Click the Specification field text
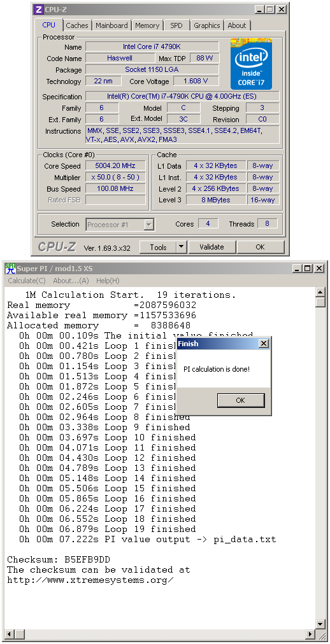Viewport: 330px width, 644px height. [x=182, y=97]
